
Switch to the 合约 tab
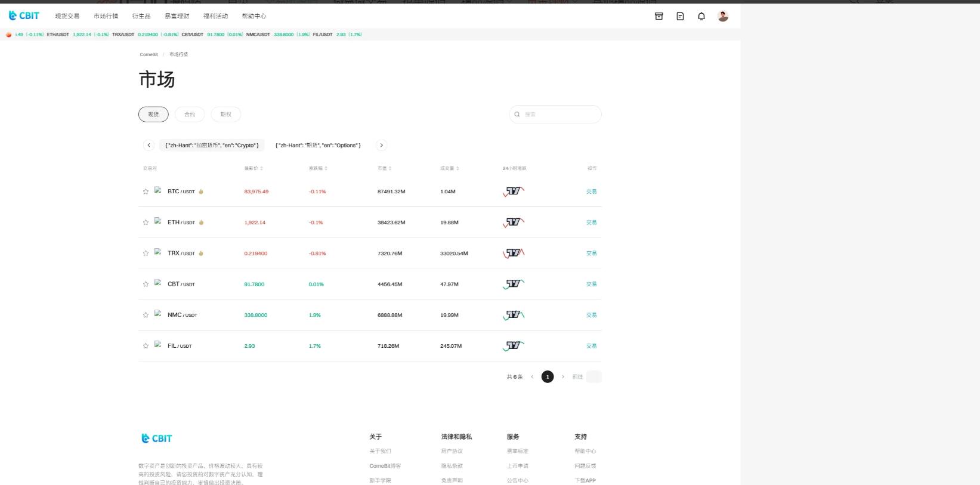(x=190, y=115)
